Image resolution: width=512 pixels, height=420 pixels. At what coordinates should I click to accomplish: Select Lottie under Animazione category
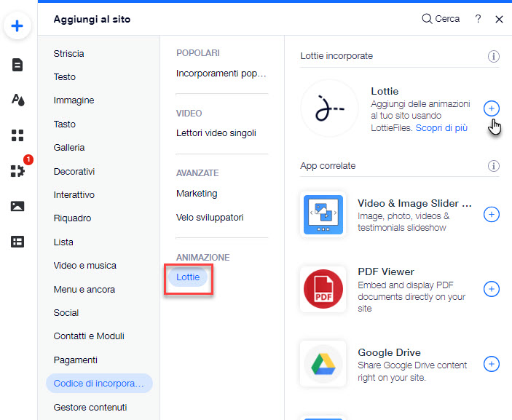[188, 277]
